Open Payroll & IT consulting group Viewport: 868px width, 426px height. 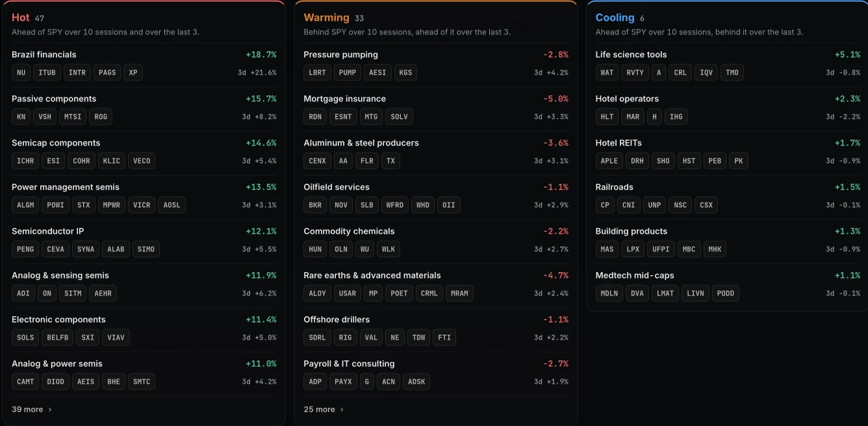(349, 364)
